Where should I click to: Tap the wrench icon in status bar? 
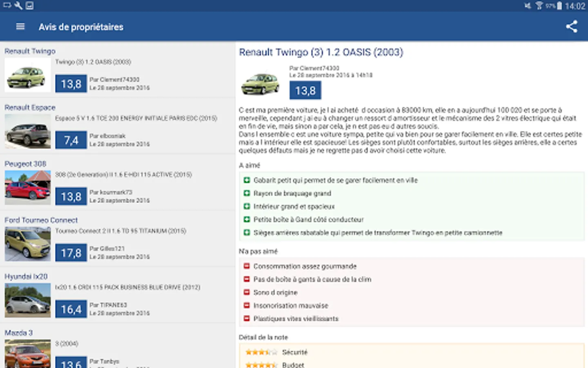pyautogui.click(x=18, y=5)
